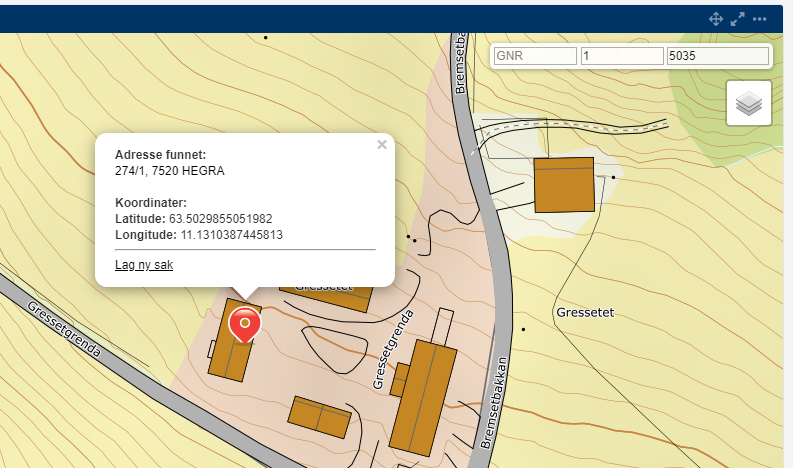
Task: Click the input field containing 1
Action: (622, 57)
